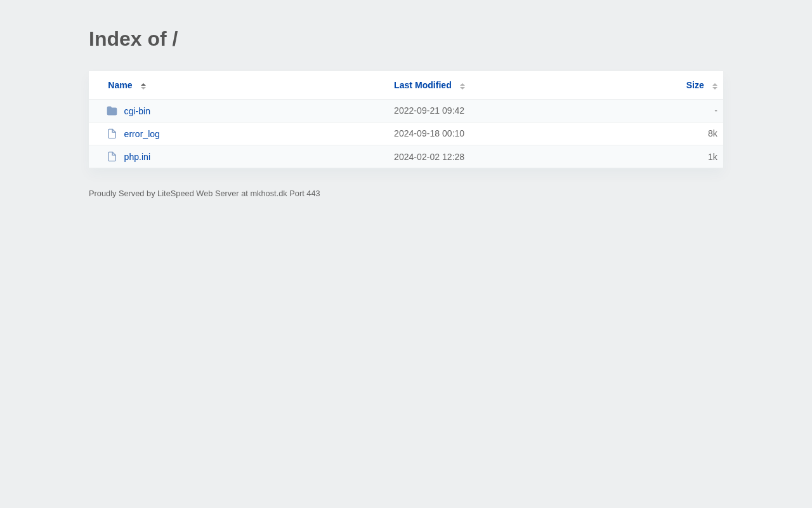Open the cgi-bin directory link
This screenshot has width=812, height=508.
pos(137,111)
